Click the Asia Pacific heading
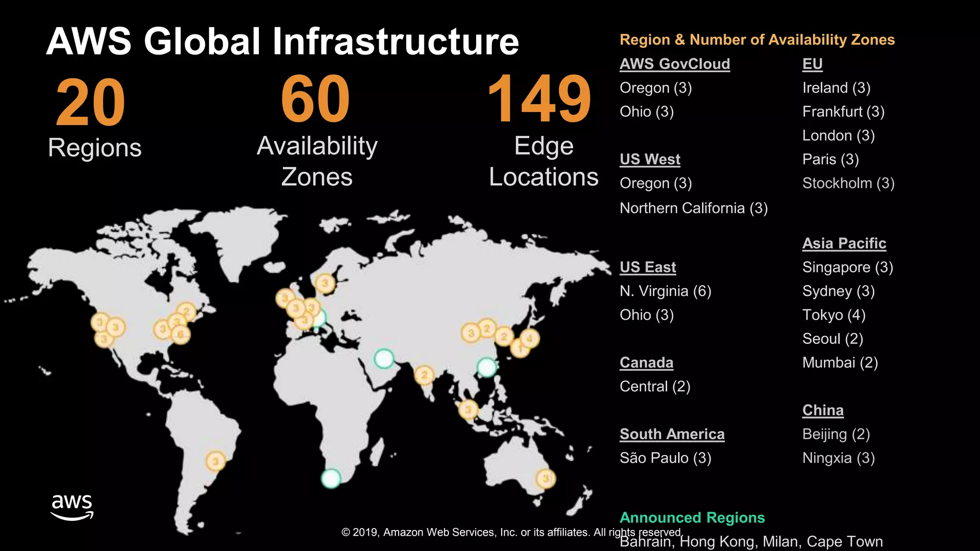Viewport: 980px width, 551px height. point(844,243)
